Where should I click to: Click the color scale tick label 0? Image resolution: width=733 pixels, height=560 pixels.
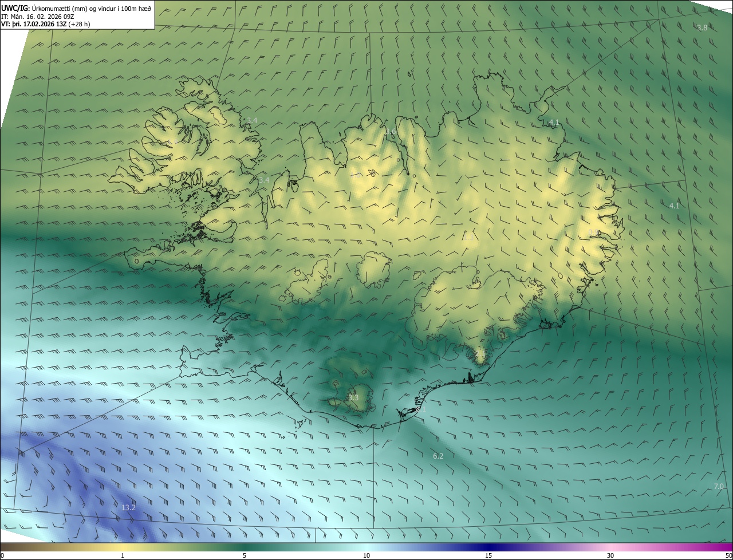coord(2,555)
